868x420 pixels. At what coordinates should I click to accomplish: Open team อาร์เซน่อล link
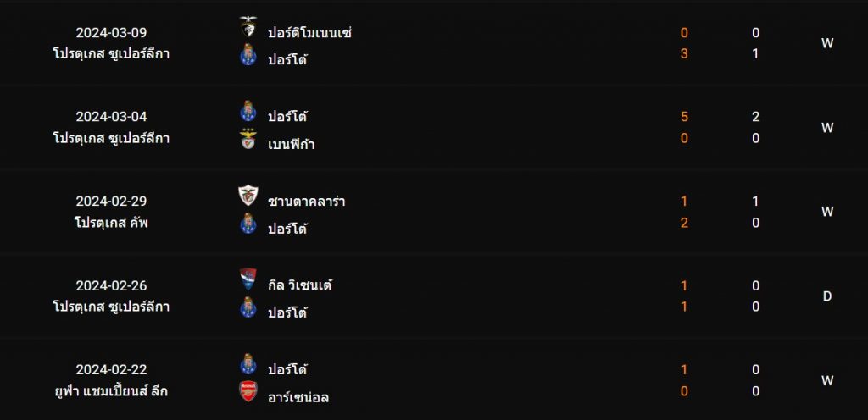(298, 397)
